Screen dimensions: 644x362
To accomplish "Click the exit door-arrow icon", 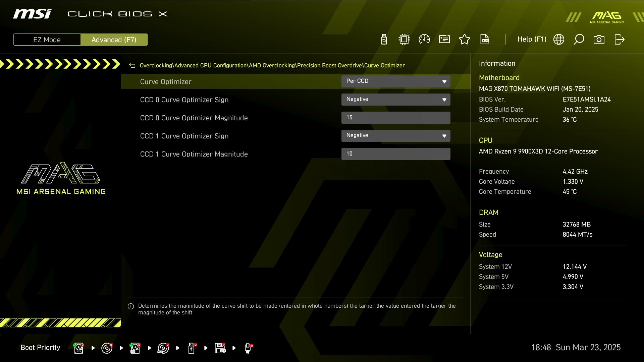I will [x=619, y=40].
